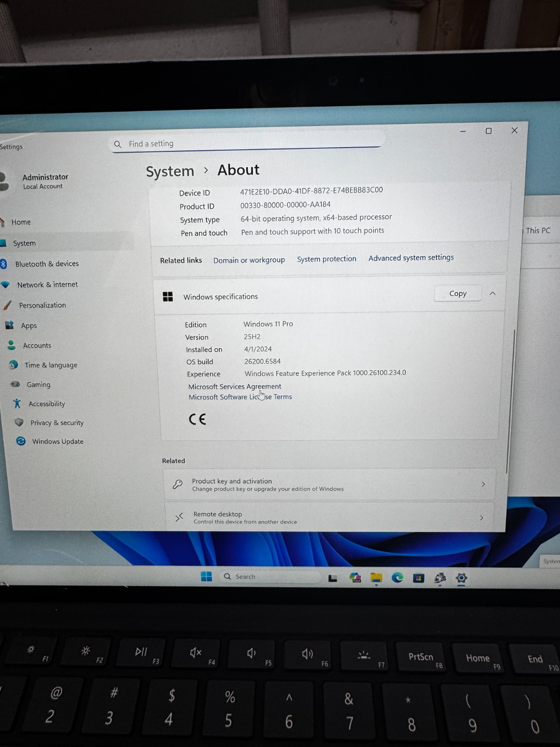Open Task View from the taskbar
Viewport: 560px width, 747px height.
click(x=333, y=578)
